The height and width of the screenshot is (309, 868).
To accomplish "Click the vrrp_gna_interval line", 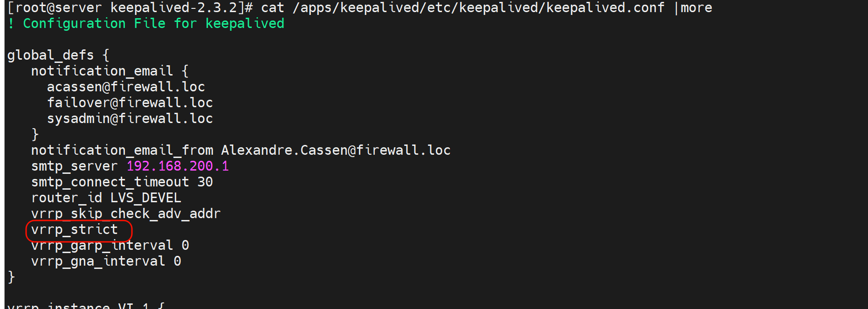I will pos(106,261).
